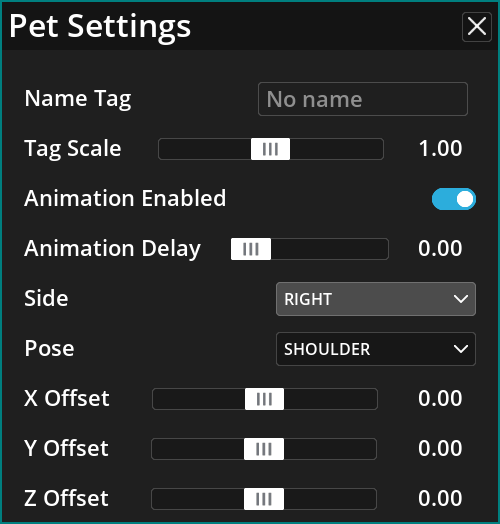The image size is (500, 524).
Task: Click the X Offset value 0.00
Action: pos(440,398)
